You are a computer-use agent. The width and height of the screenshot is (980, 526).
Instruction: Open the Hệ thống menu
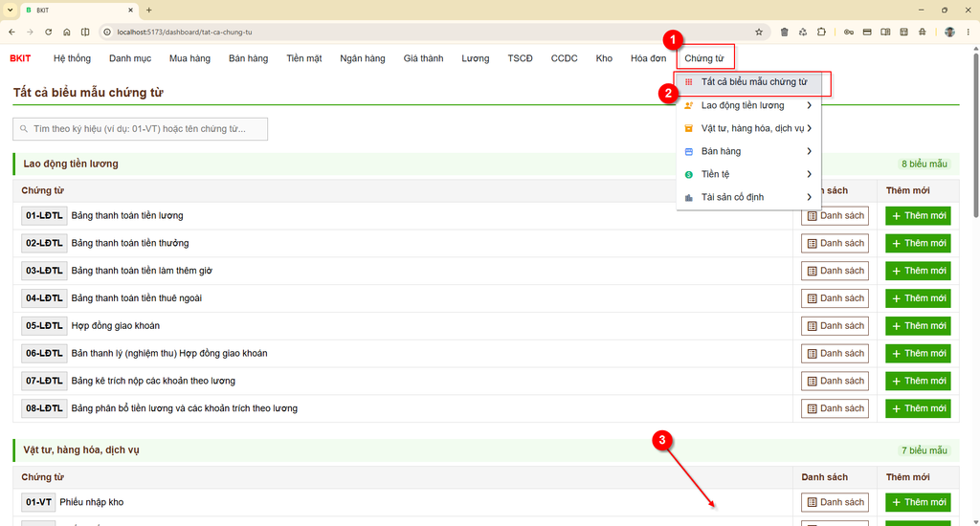tap(72, 58)
